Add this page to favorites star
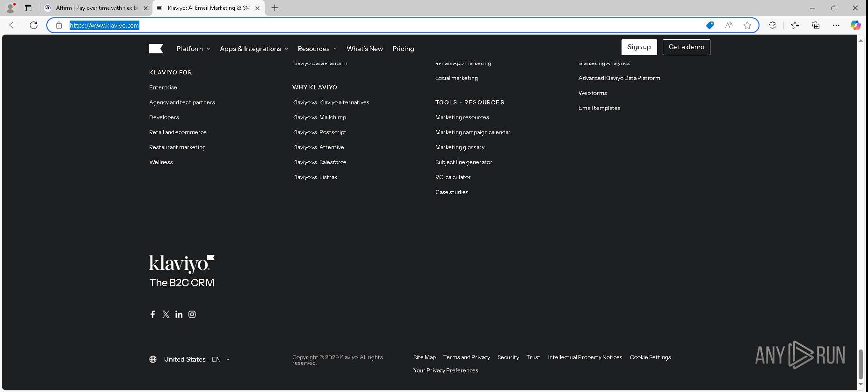The width and height of the screenshot is (868, 392). click(747, 25)
